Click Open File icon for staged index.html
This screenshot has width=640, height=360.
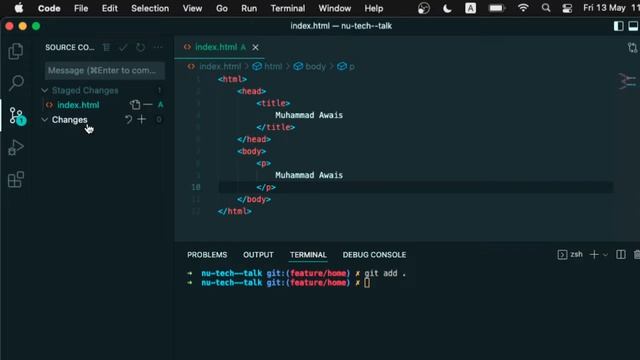135,105
